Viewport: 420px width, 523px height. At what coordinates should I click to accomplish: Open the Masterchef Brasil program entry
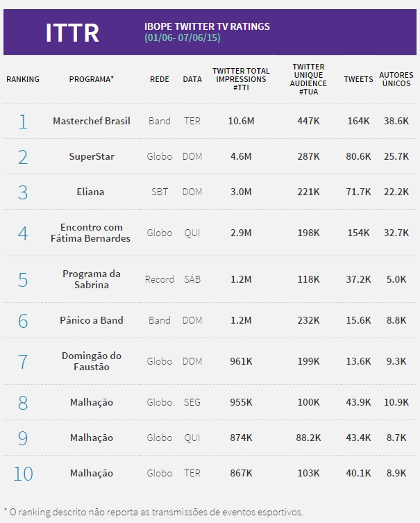pos(92,121)
